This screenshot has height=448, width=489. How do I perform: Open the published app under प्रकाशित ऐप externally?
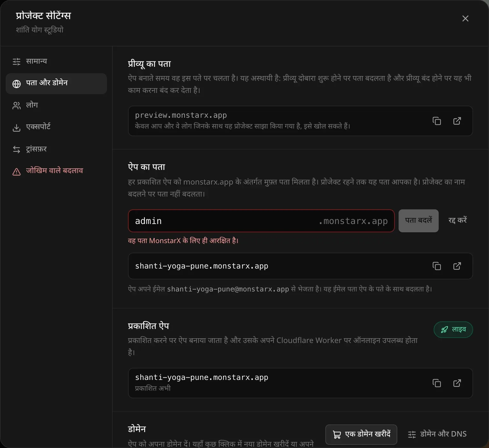pos(457,383)
